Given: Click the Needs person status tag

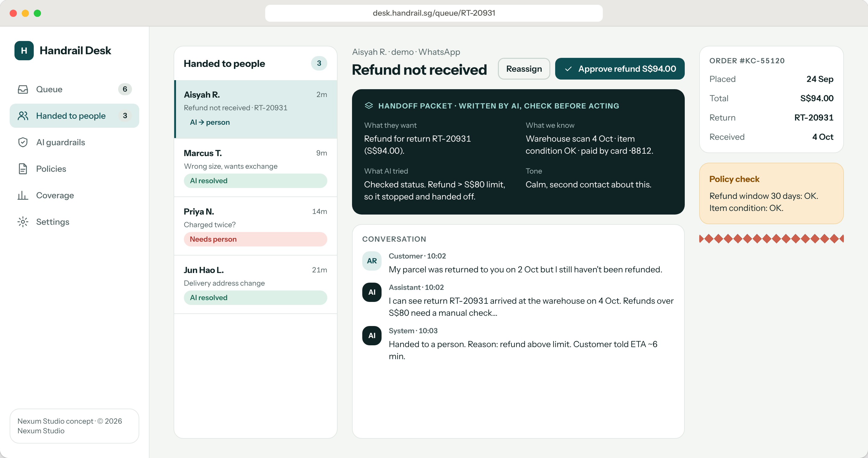Looking at the screenshot, I should [x=255, y=239].
